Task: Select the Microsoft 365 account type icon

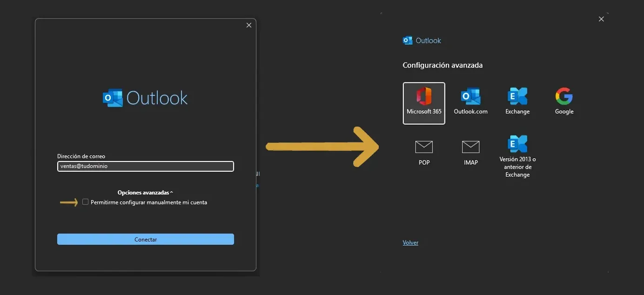Action: point(423,102)
